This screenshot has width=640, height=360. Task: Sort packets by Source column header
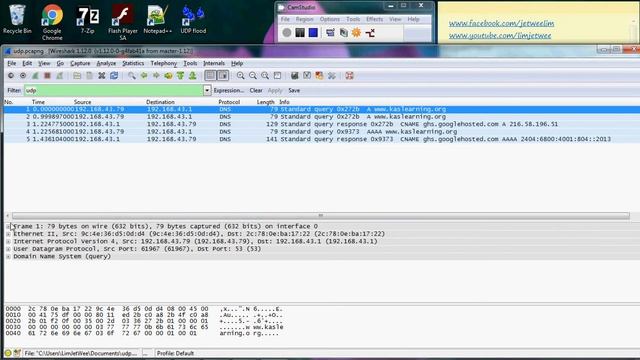[82, 102]
